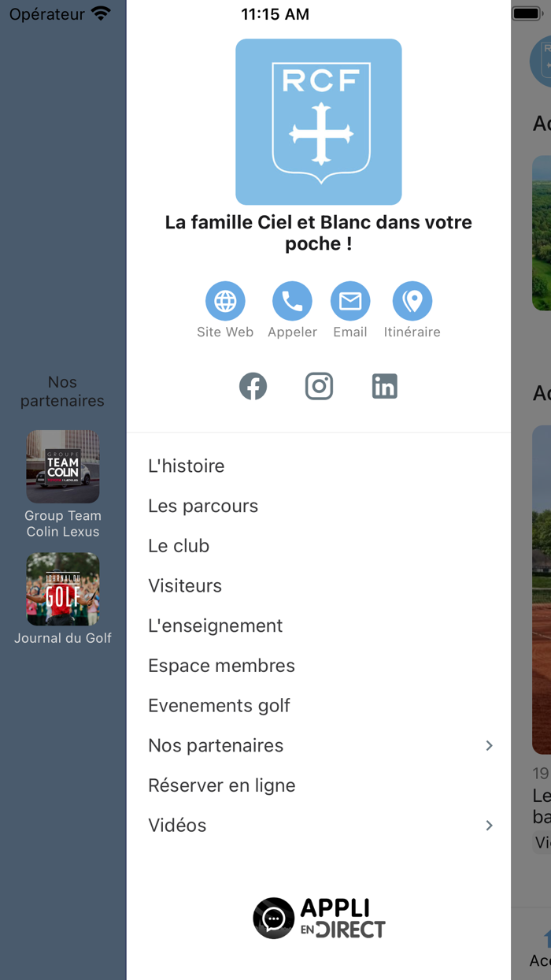Tap the Group Team Colin Lexus thumbnail
The width and height of the screenshot is (551, 980).
(x=62, y=466)
